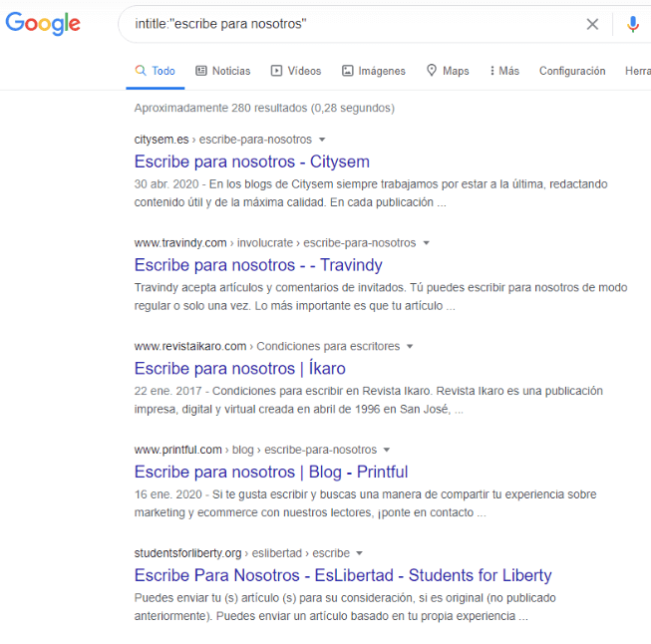Viewport: 651px width, 644px height.
Task: Open the Imágenes tab
Action: click(x=374, y=71)
